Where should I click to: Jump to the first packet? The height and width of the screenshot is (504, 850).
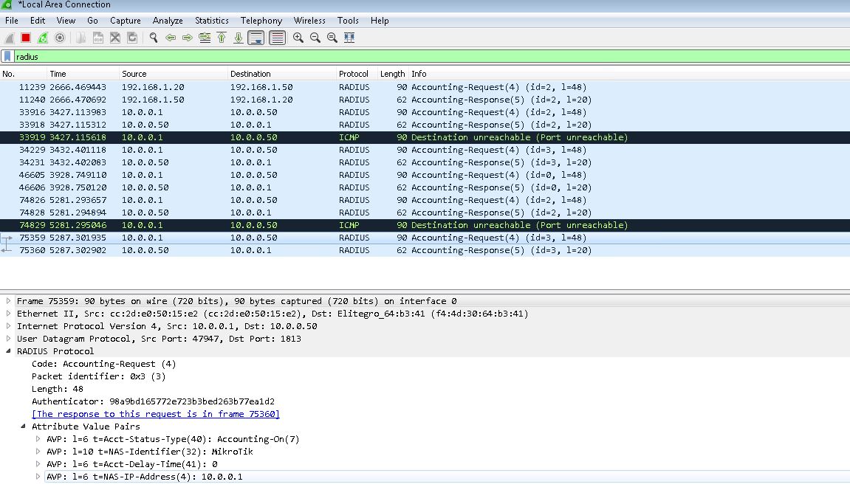pyautogui.click(x=221, y=38)
